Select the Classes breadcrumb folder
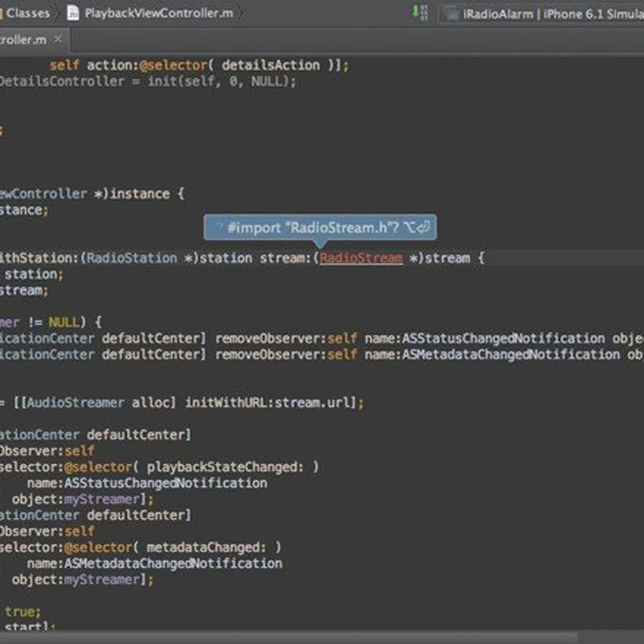The image size is (644, 644). point(27,13)
